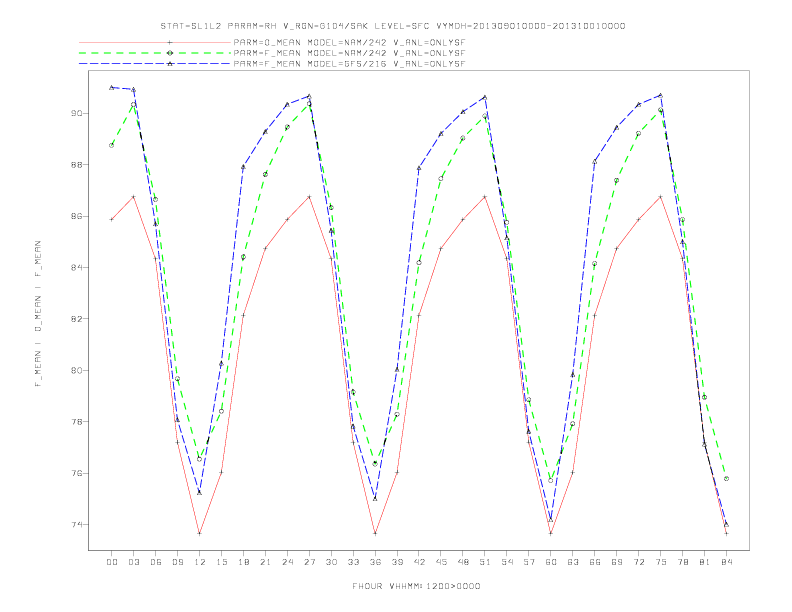
Task: Click the y-axis tick value 76
Action: (x=77, y=473)
